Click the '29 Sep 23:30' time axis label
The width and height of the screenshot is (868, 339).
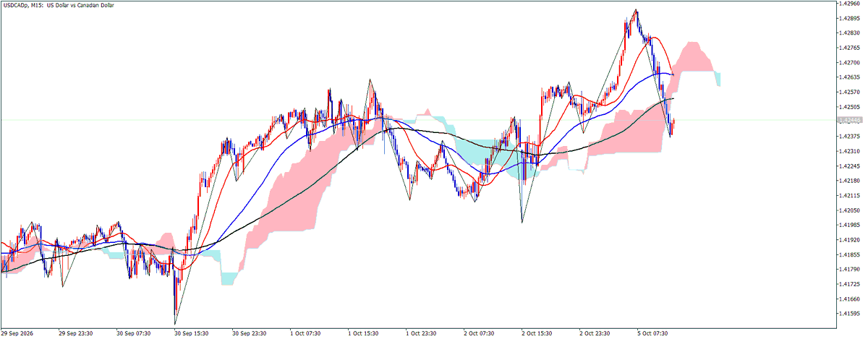75,334
